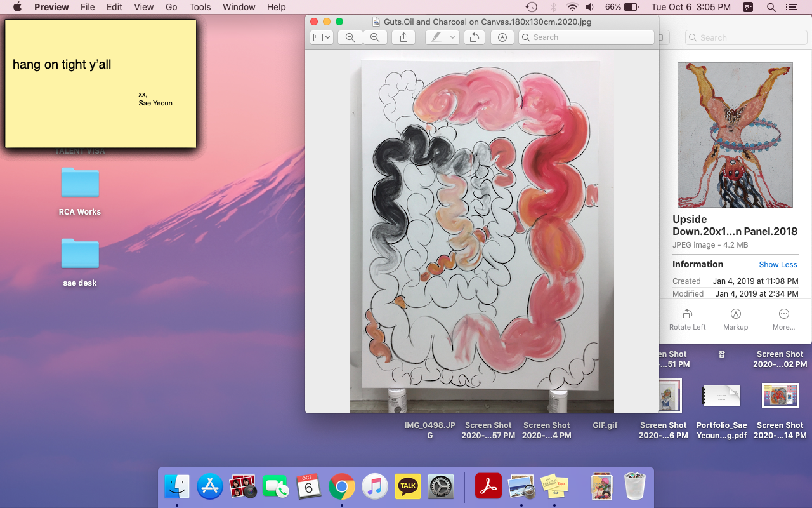Click the Bluetooth menu bar icon
Screen dimensions: 812x508
553,7
